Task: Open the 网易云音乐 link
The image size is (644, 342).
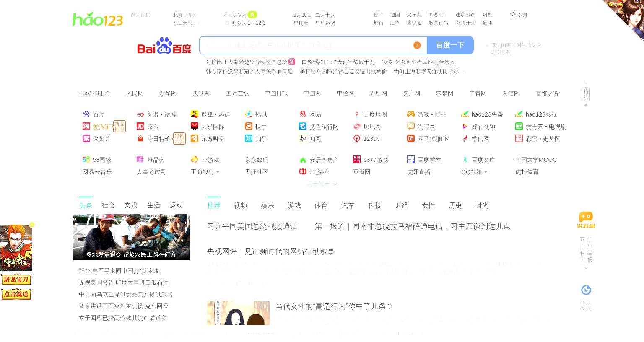Action: point(97,172)
